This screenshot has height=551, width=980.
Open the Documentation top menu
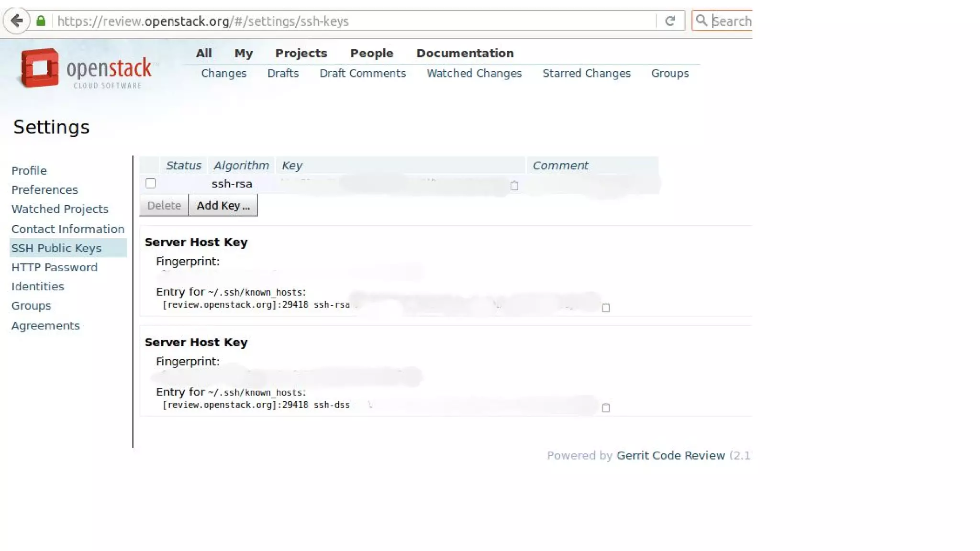(465, 53)
